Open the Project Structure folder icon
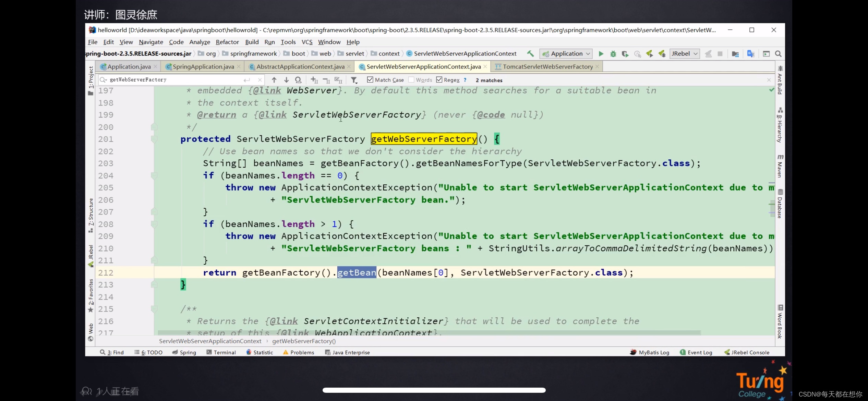The image size is (868, 401). click(735, 54)
